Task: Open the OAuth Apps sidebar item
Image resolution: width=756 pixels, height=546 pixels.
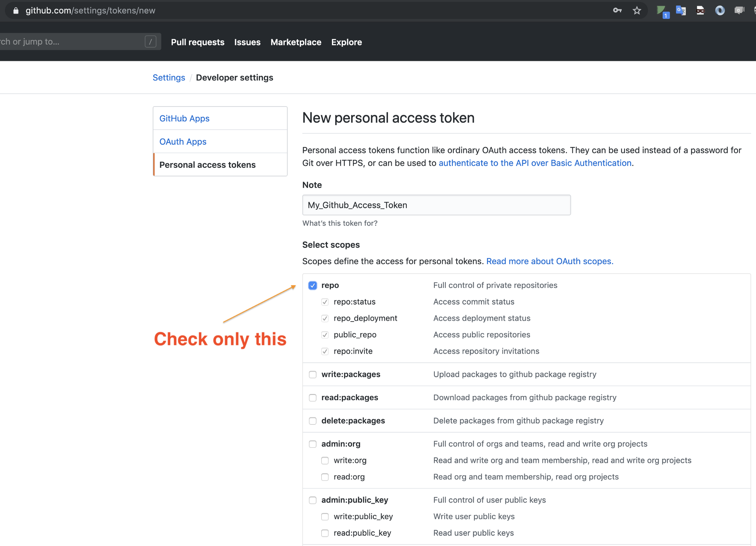Action: tap(183, 142)
